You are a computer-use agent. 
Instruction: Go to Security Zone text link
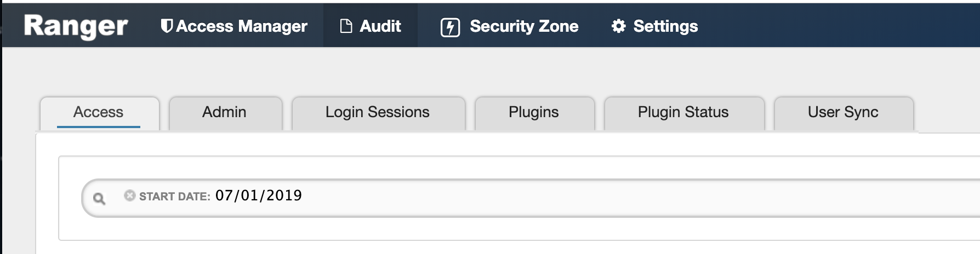[524, 26]
